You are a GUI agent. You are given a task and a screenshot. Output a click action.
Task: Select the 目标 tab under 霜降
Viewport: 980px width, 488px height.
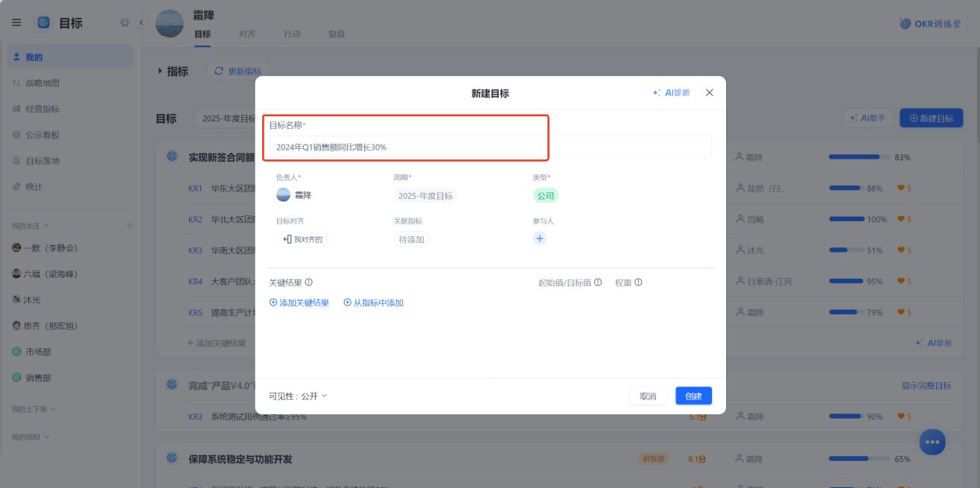[x=203, y=34]
